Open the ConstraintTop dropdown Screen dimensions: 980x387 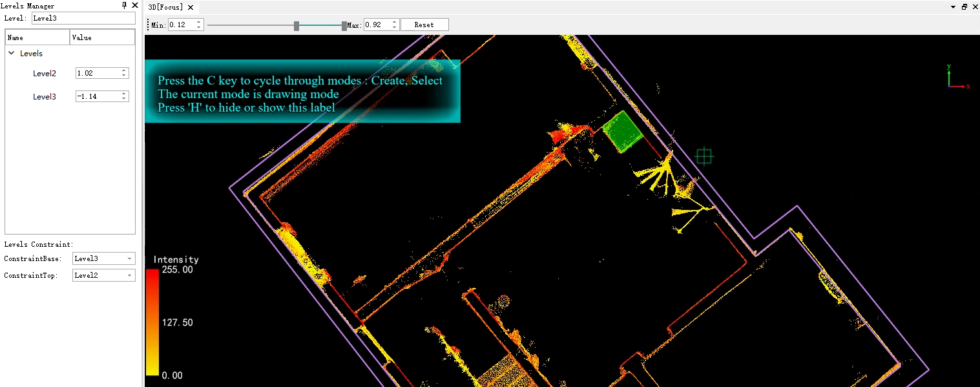(129, 275)
